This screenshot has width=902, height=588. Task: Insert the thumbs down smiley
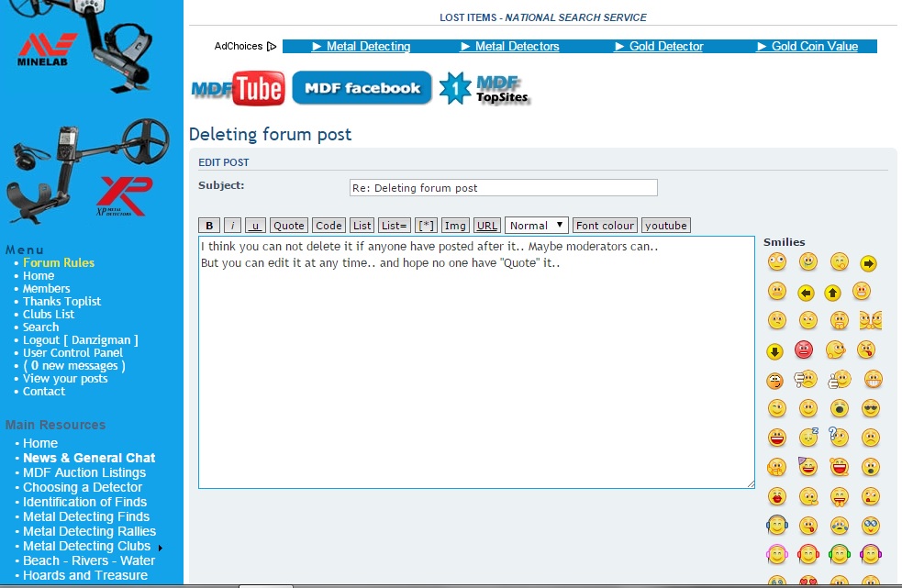pyautogui.click(x=806, y=379)
